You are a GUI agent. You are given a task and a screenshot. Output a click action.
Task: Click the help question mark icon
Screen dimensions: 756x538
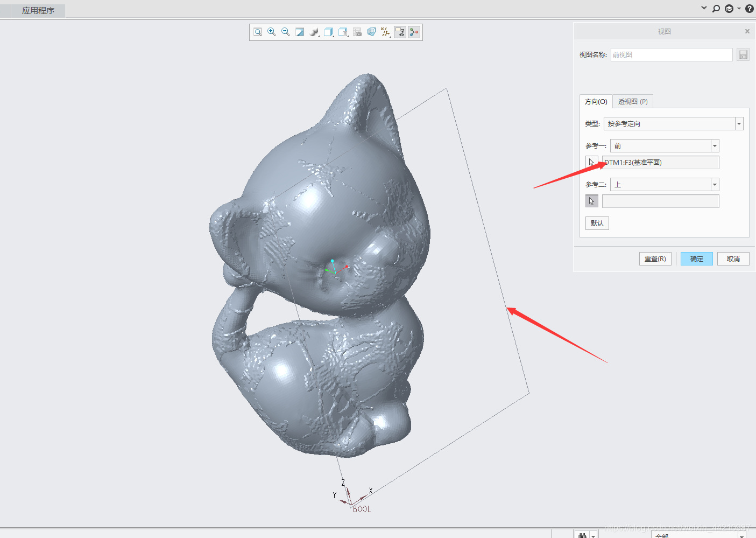click(750, 9)
